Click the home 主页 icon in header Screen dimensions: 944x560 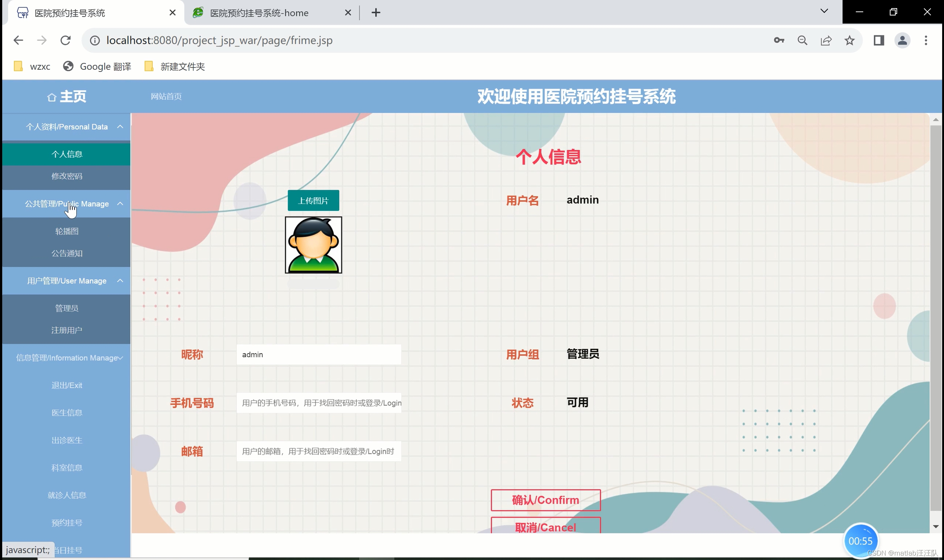52,97
